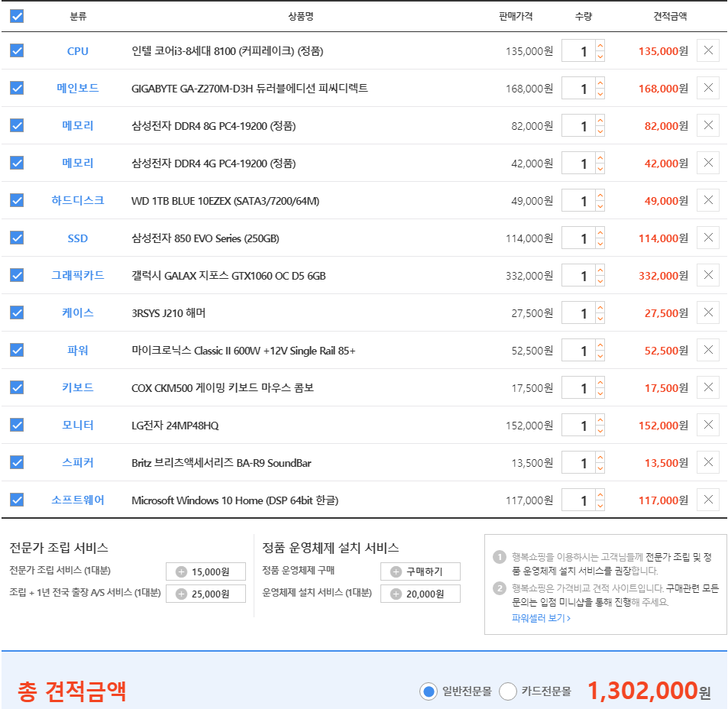This screenshot has height=709, width=728.
Task: Click the 키보드 quantity input field
Action: coord(578,387)
